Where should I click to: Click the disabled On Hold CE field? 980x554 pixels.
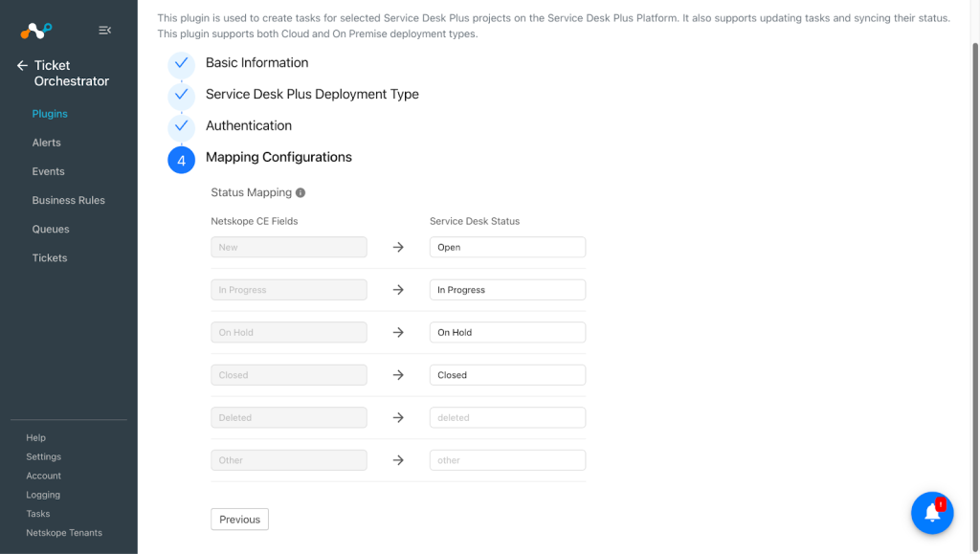[x=289, y=332]
